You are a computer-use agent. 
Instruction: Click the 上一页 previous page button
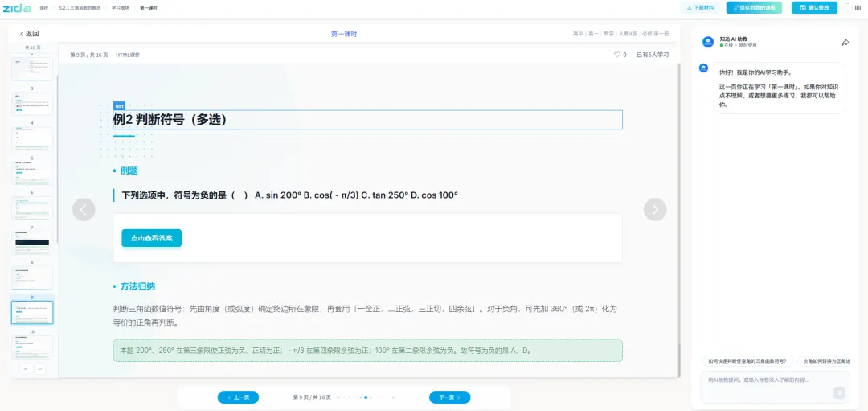(238, 397)
